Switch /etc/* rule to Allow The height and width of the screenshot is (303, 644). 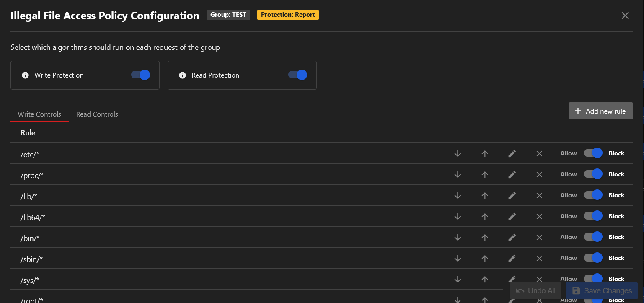pyautogui.click(x=593, y=153)
